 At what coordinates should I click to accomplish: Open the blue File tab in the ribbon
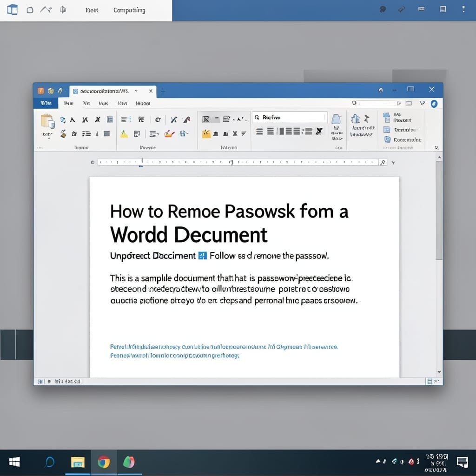pos(46,103)
